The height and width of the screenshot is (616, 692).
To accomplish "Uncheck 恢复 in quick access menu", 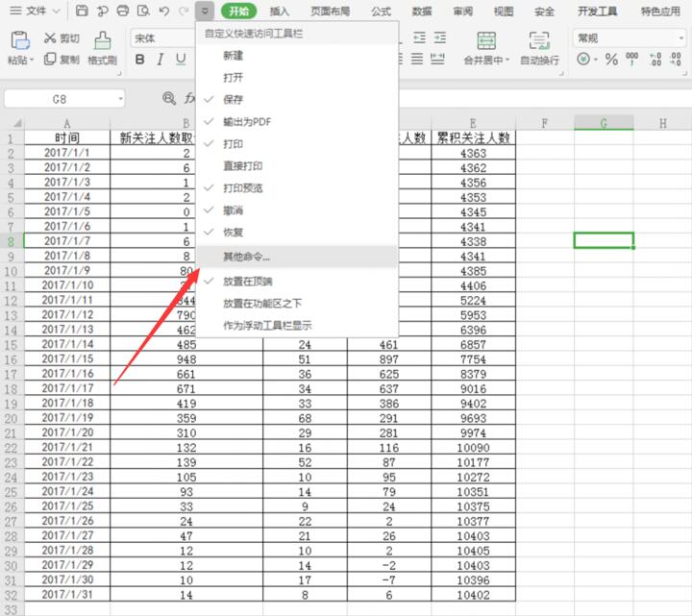I will (297, 233).
